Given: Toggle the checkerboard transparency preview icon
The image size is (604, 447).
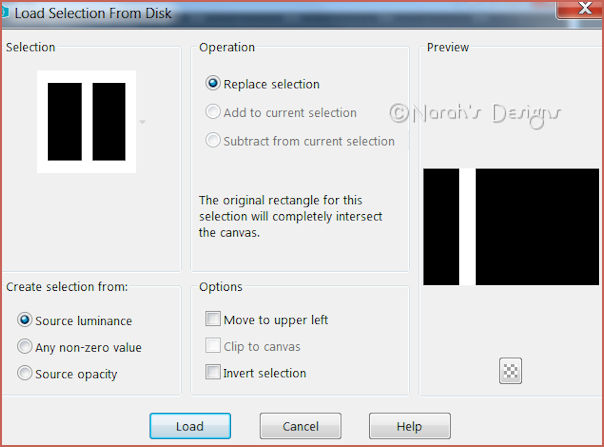Looking at the screenshot, I should (510, 370).
